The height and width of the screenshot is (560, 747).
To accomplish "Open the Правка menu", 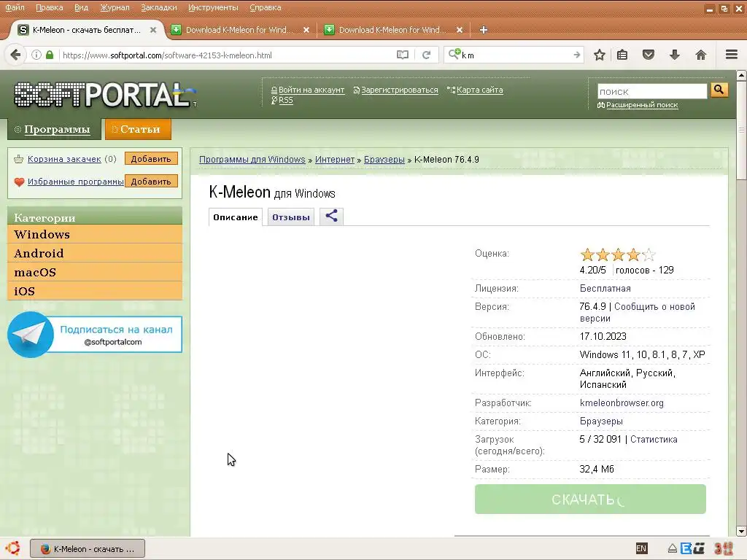I will [49, 7].
